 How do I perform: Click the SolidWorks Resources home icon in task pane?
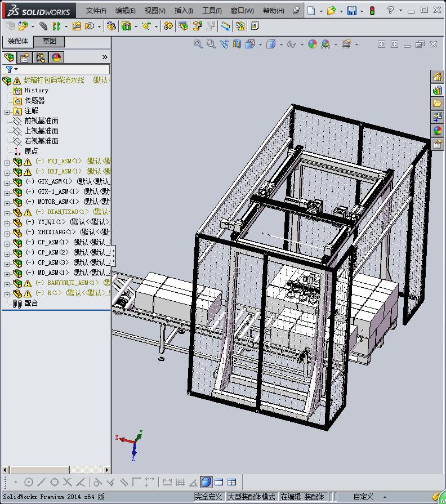click(437, 77)
